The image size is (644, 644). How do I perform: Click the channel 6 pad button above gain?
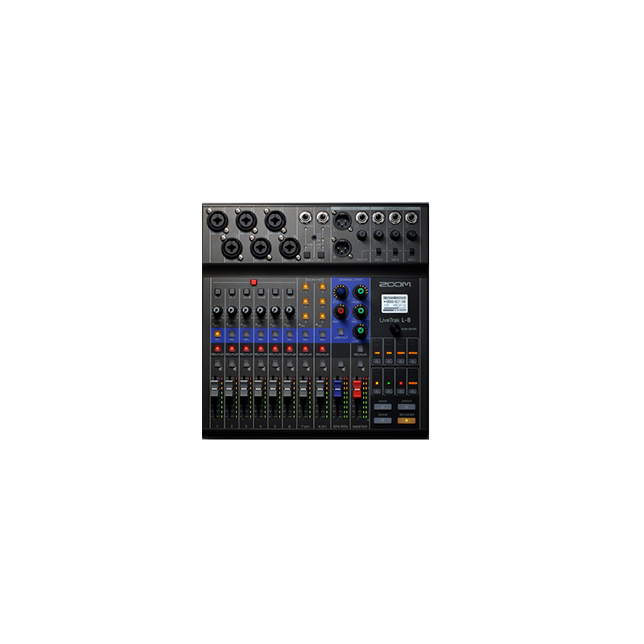click(290, 291)
